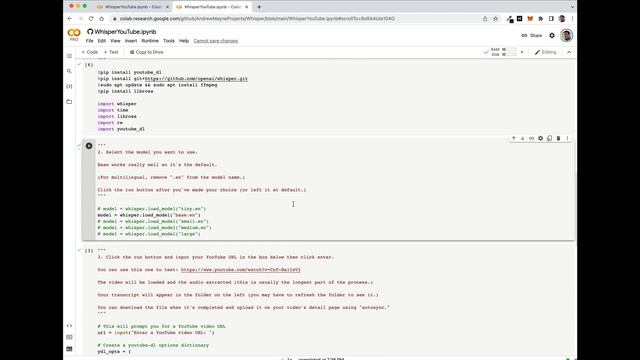The width and height of the screenshot is (640, 360).
Task: Move the selected cell down
Action: pos(522,138)
